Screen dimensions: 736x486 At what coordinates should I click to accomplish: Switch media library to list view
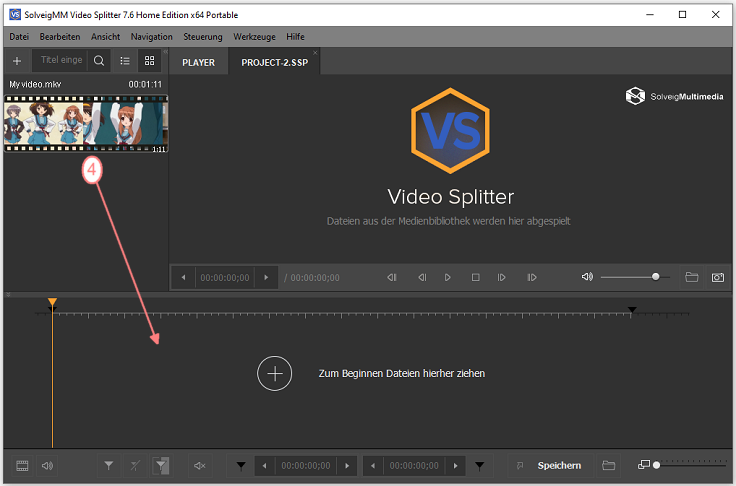(x=125, y=61)
